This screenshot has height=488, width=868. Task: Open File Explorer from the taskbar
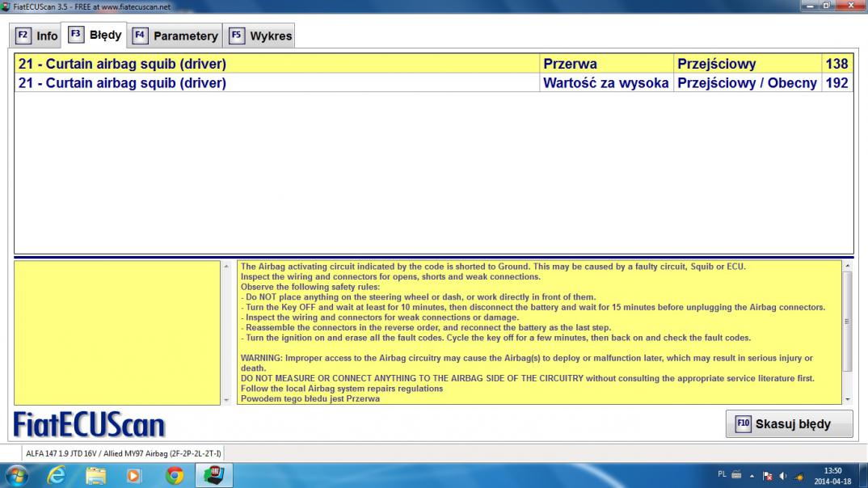pos(95,476)
